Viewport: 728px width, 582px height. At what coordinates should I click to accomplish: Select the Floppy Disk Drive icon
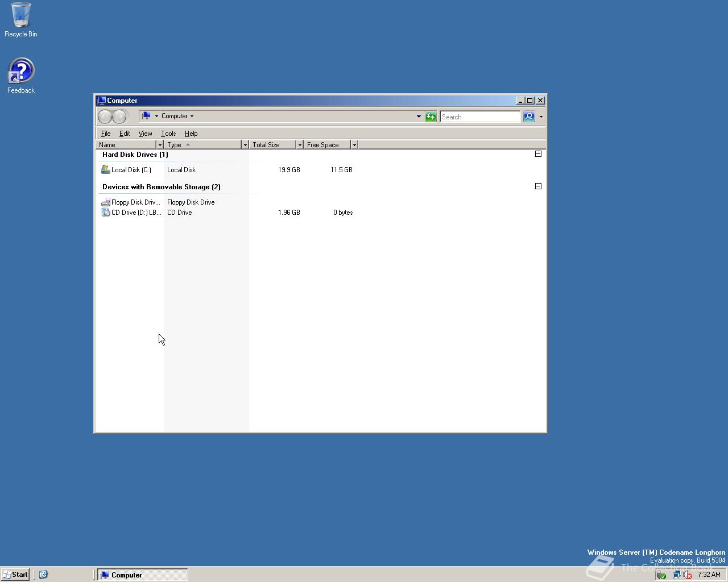pyautogui.click(x=105, y=202)
